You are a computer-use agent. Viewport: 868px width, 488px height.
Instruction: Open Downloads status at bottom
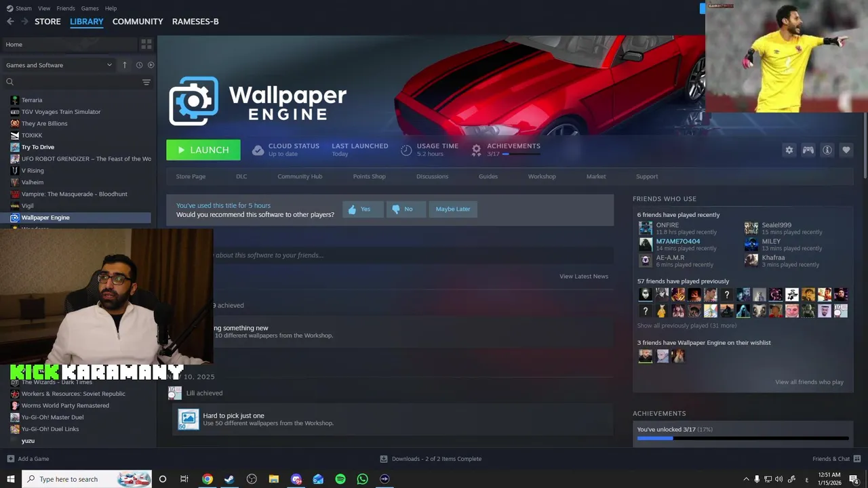click(431, 459)
